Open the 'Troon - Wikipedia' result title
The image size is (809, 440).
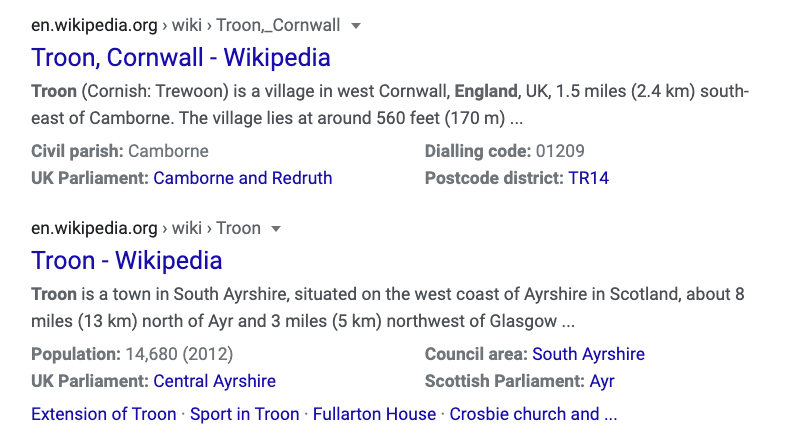click(x=127, y=261)
